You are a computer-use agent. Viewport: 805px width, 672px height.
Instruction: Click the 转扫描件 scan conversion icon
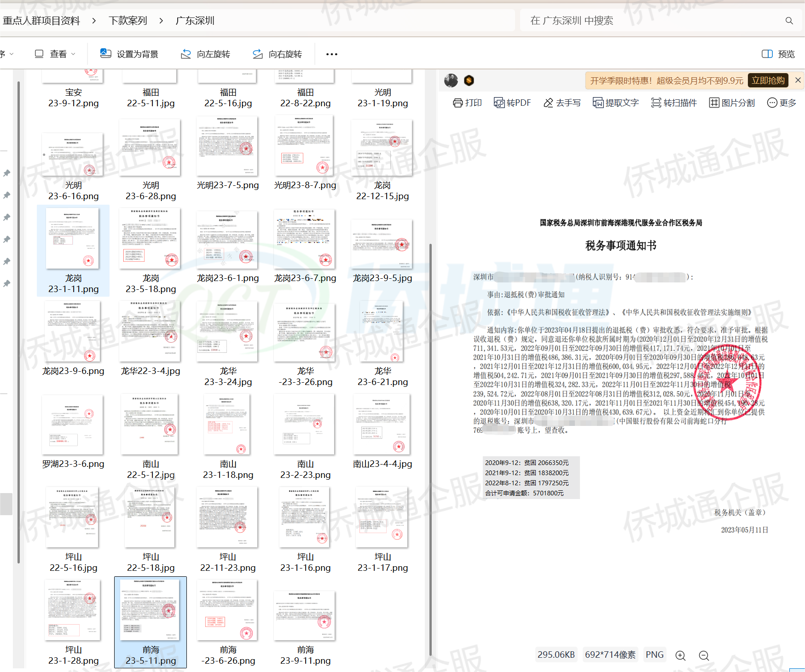click(673, 103)
